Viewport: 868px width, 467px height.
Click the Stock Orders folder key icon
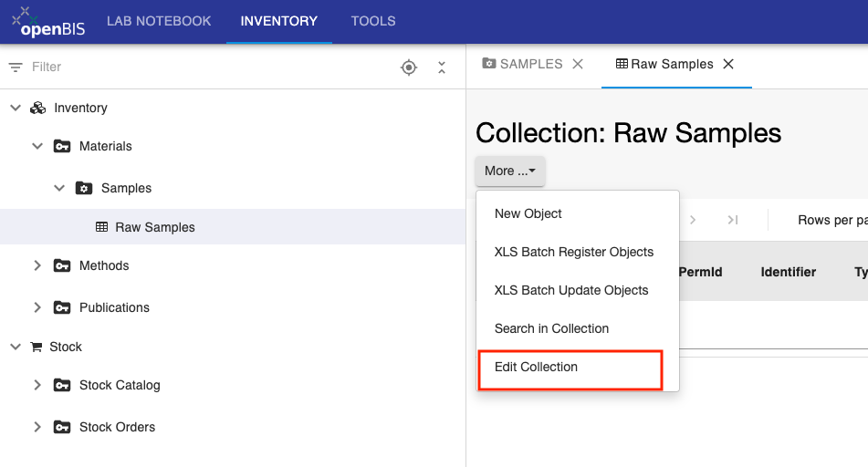[x=62, y=427]
